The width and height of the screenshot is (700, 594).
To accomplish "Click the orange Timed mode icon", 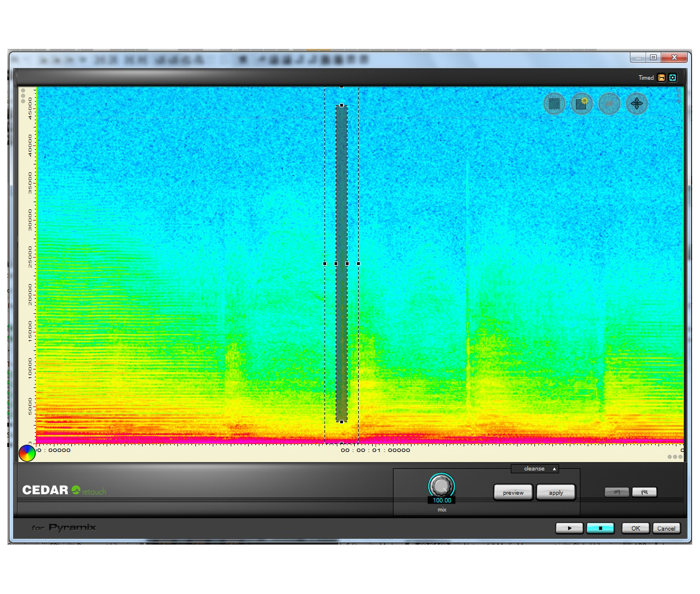I will click(661, 78).
